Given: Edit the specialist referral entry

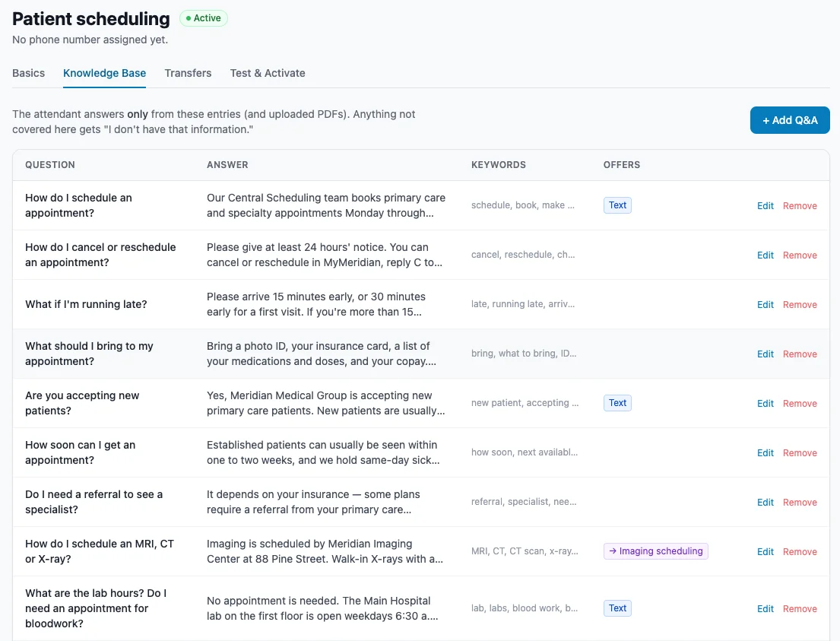Looking at the screenshot, I should tap(765, 502).
